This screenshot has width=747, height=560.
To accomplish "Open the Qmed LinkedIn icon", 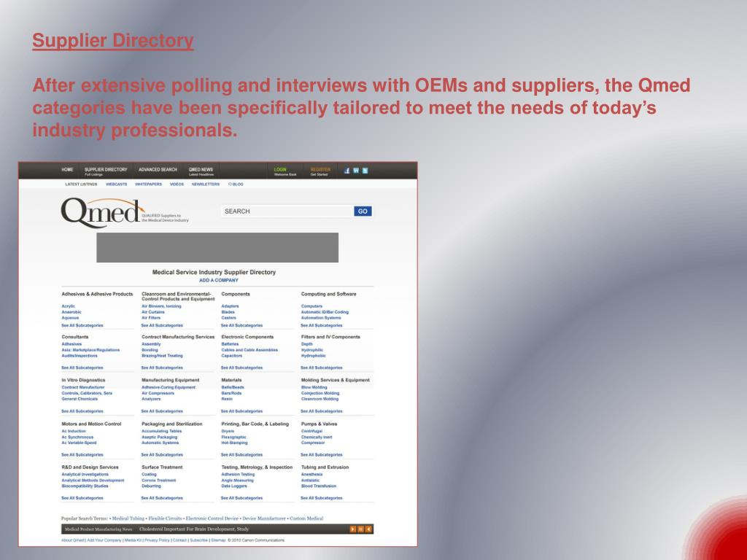I will tap(356, 171).
